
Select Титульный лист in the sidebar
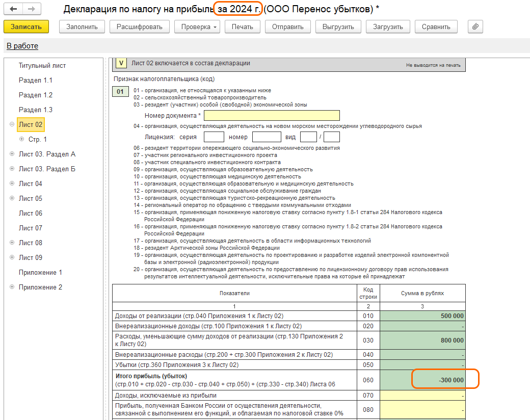42,65
